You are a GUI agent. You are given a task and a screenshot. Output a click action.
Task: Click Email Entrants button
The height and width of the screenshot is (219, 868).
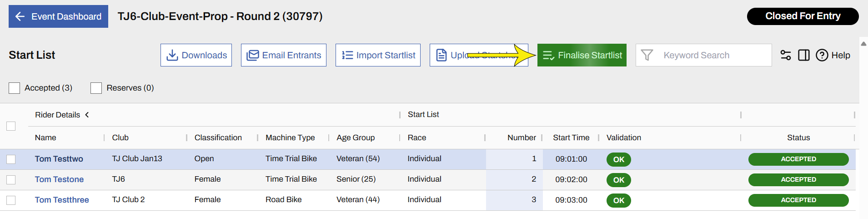point(283,55)
